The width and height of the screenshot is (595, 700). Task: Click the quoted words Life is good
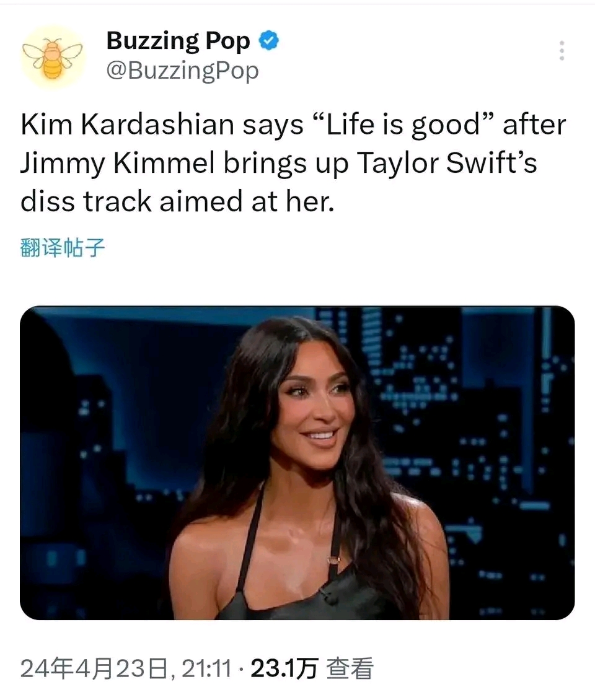[404, 125]
